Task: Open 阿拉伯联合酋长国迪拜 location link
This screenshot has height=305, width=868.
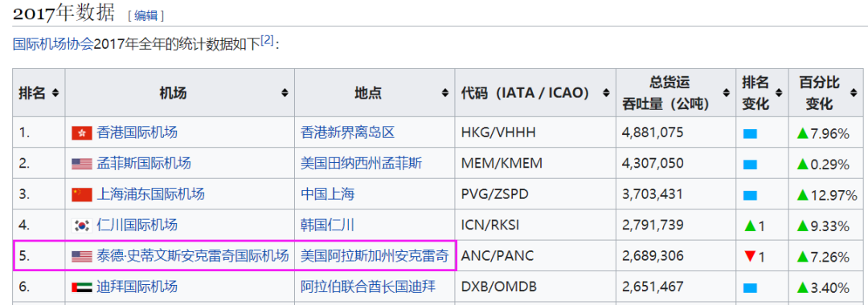Action: click(368, 287)
